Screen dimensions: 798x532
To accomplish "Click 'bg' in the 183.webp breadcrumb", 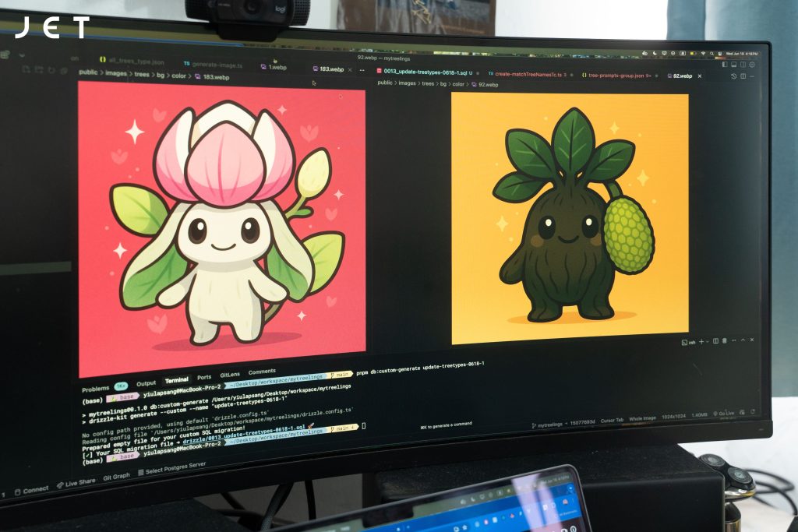I will [x=161, y=76].
